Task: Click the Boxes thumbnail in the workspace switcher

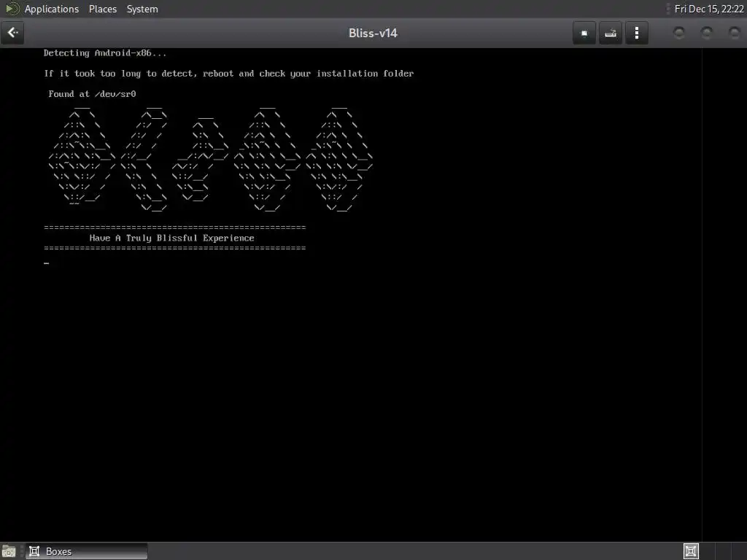Action: (x=691, y=551)
